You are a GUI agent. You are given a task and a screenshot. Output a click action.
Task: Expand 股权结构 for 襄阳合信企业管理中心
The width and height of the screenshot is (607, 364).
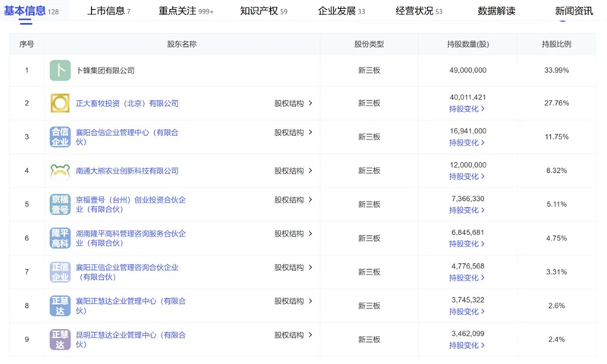click(x=293, y=133)
